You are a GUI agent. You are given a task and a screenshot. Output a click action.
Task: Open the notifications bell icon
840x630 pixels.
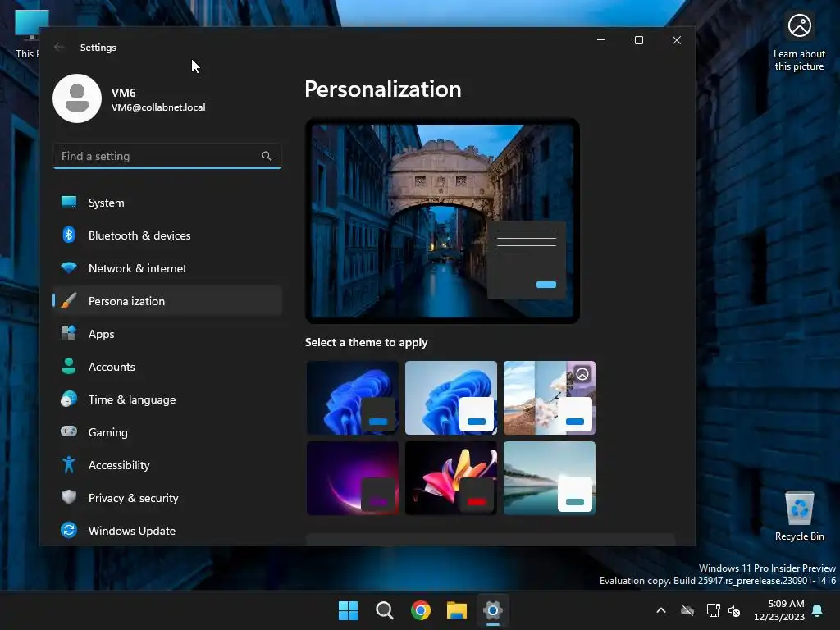[818, 610]
